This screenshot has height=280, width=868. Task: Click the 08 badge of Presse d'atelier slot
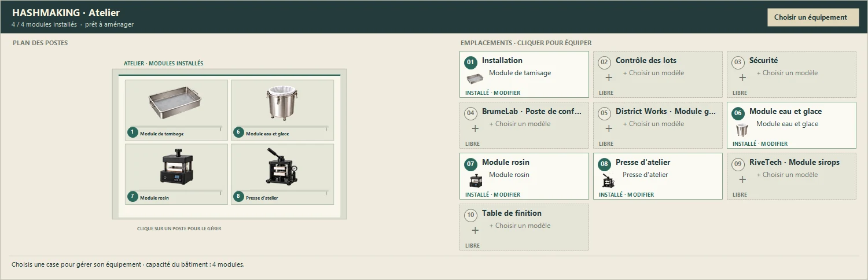(x=604, y=164)
